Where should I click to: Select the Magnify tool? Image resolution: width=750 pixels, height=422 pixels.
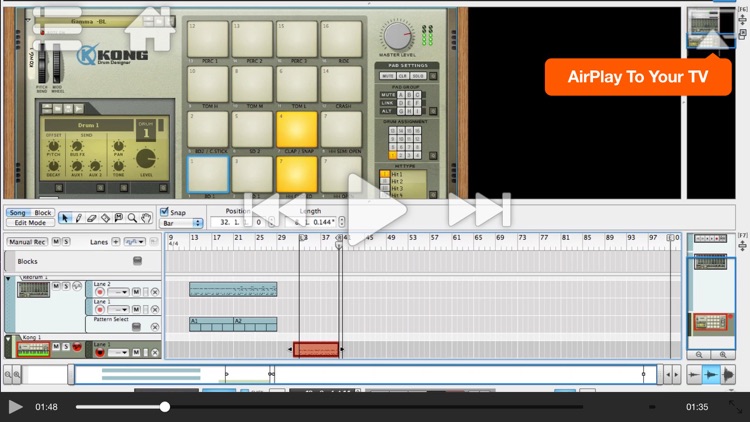[x=132, y=218]
